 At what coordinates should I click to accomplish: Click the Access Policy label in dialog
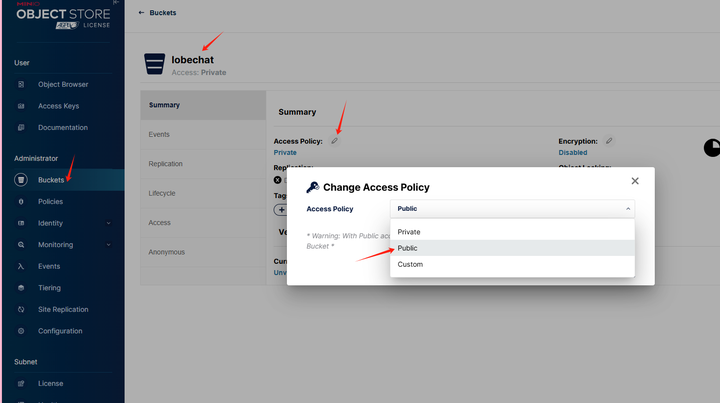[x=330, y=209]
